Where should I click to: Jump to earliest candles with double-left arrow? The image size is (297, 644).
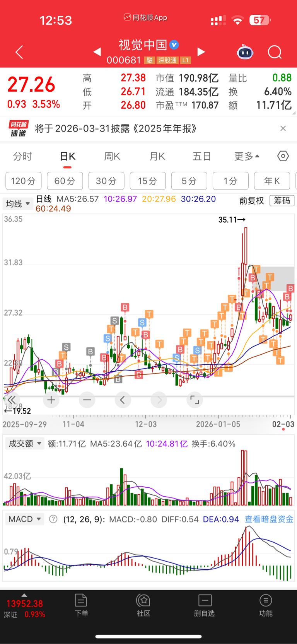12,400
